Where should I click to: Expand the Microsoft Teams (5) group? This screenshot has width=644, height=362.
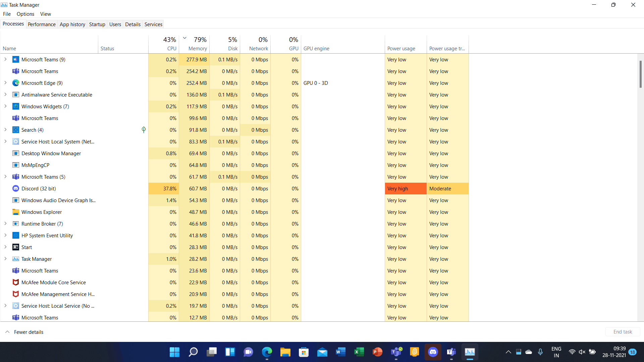click(5, 177)
